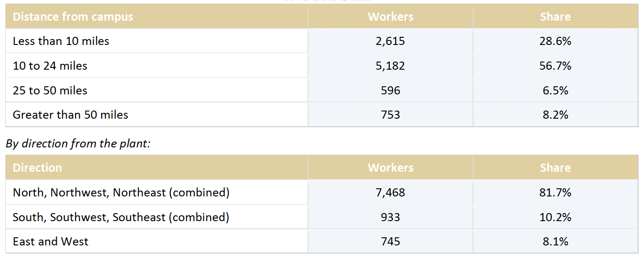Select the 28.6% share cell
This screenshot has height=258, width=644.
point(555,41)
